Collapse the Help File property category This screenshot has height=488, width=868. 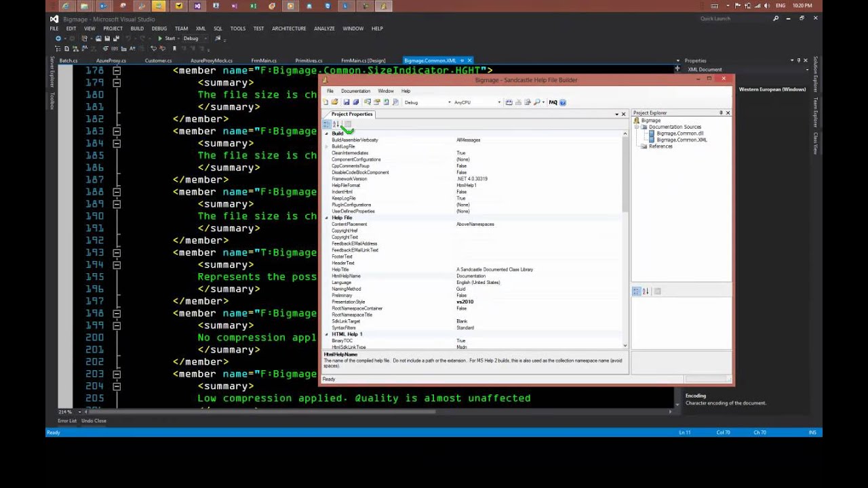click(326, 218)
